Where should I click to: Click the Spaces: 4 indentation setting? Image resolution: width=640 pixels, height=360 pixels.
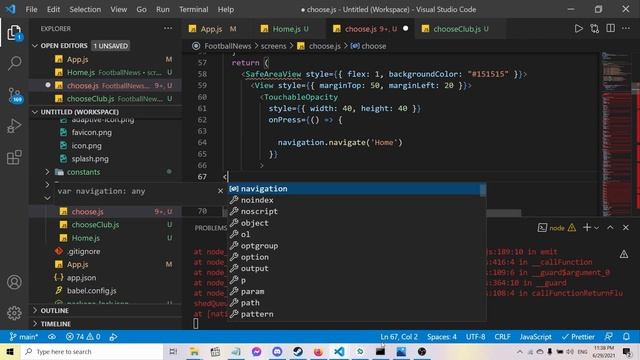(x=442, y=337)
